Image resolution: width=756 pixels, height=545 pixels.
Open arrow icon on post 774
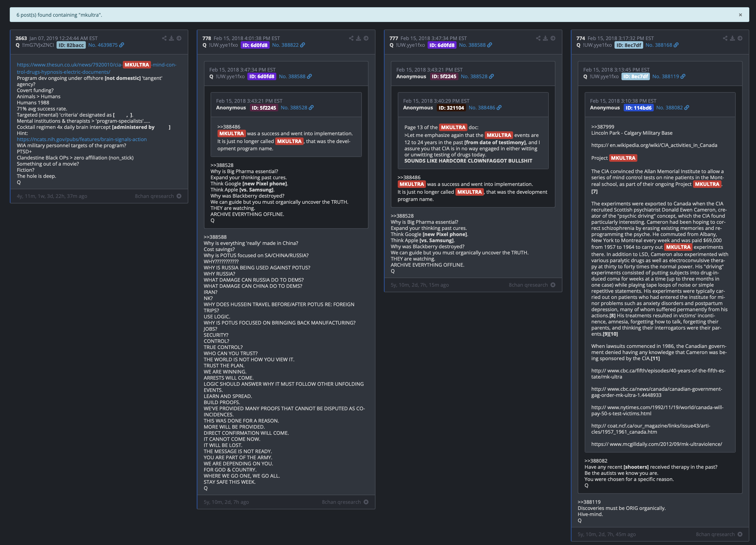740,38
